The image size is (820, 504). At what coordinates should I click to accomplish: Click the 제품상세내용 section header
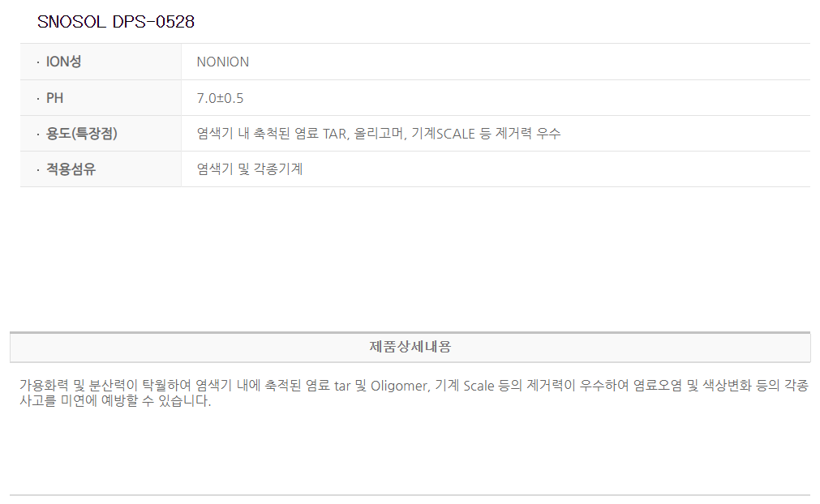click(x=410, y=347)
